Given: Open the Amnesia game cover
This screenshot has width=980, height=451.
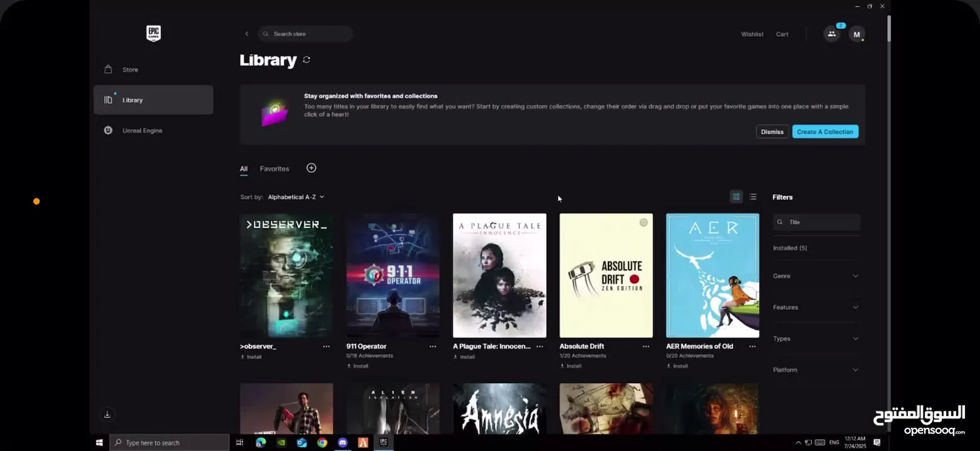Looking at the screenshot, I should (x=499, y=408).
